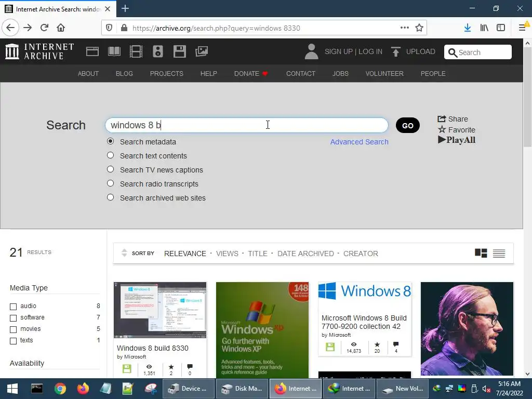
Task: Click the page vertical scrollbar thumb
Action: pyautogui.click(x=527, y=97)
